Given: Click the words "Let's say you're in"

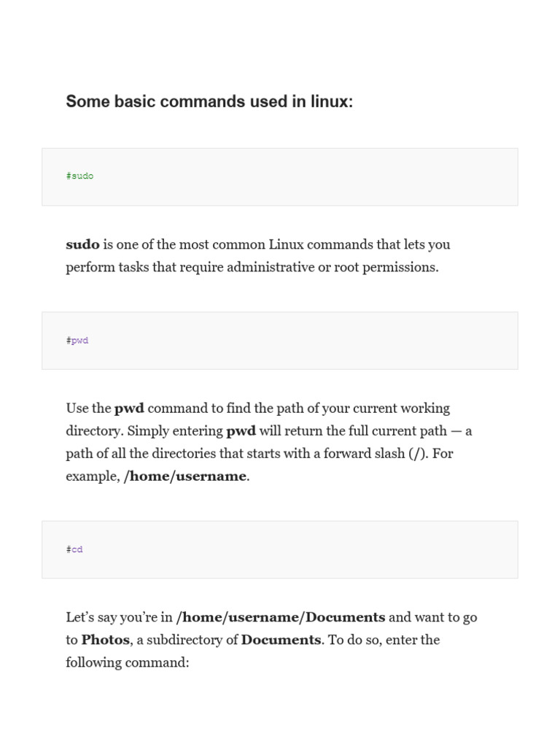Looking at the screenshot, I should click(120, 617).
